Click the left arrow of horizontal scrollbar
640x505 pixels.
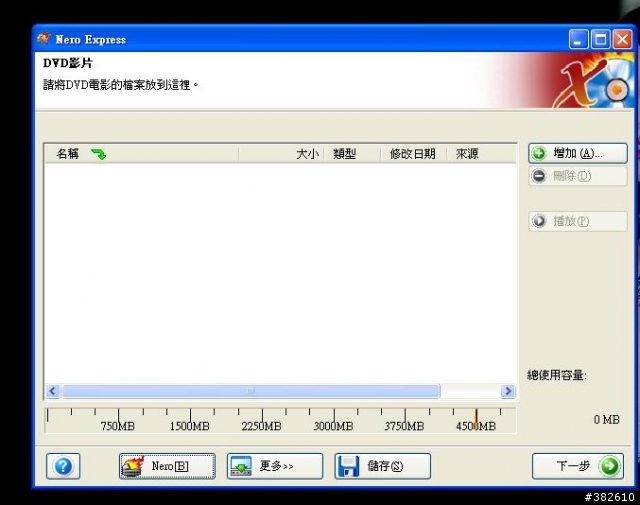point(53,391)
